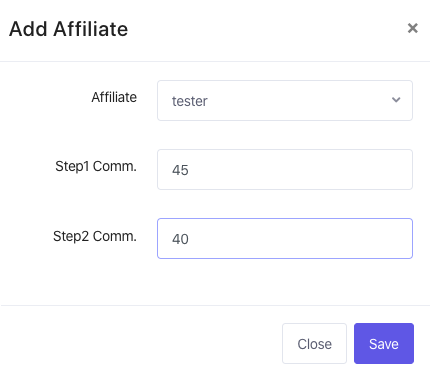Click the Step1 Comm. label
Image resolution: width=430 pixels, height=374 pixels.
pyautogui.click(x=96, y=166)
